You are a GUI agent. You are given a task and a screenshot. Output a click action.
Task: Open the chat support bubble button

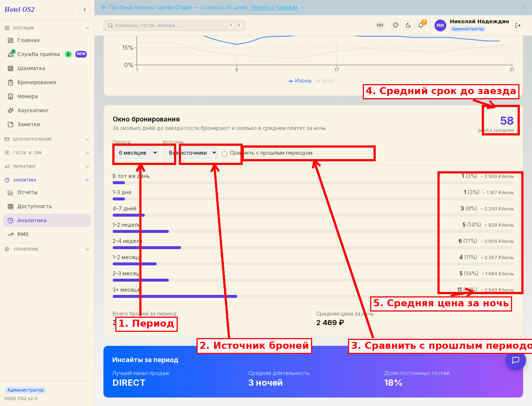coord(516,360)
